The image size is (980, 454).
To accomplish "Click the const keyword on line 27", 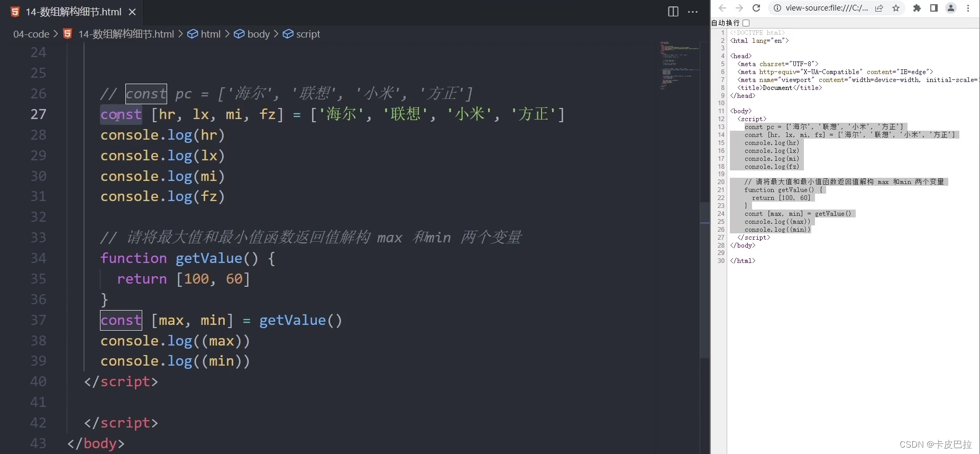I will 121,114.
